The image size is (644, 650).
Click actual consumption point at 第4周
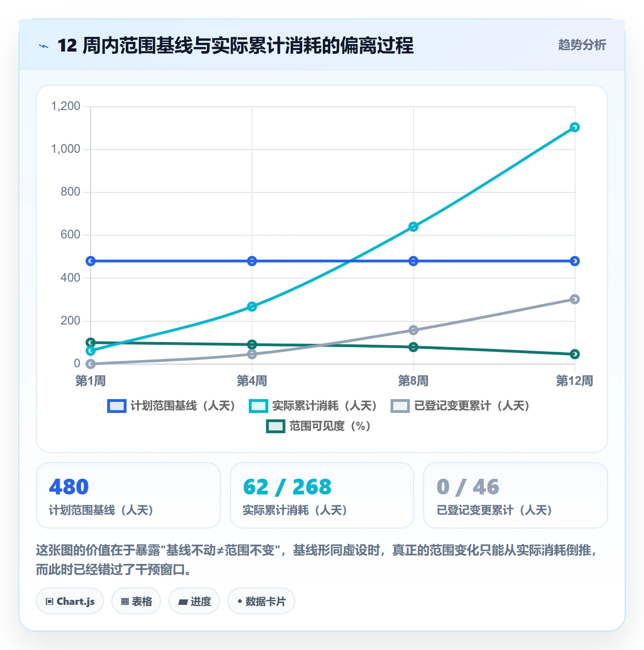pos(252,307)
